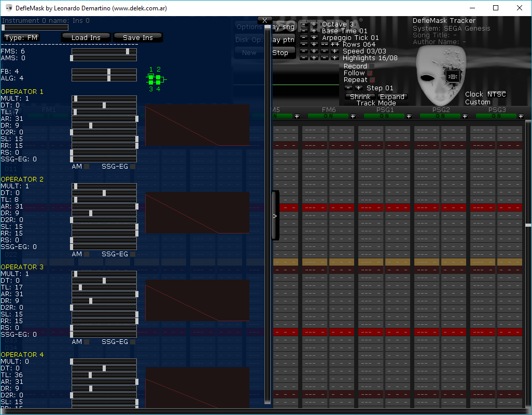Click the Play sng button

coord(284,27)
